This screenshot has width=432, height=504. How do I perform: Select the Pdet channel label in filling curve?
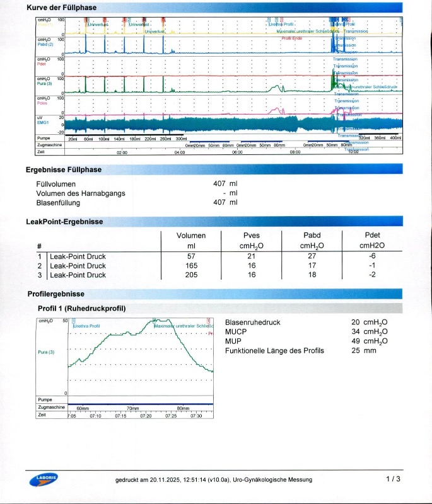tap(42, 64)
